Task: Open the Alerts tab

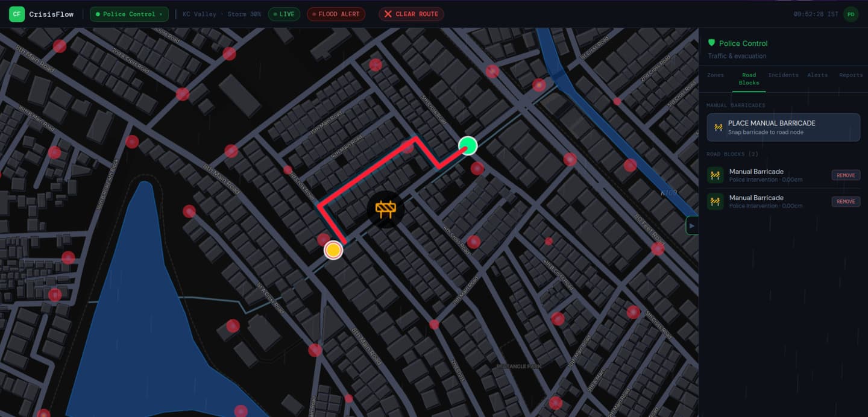Action: pyautogui.click(x=817, y=75)
